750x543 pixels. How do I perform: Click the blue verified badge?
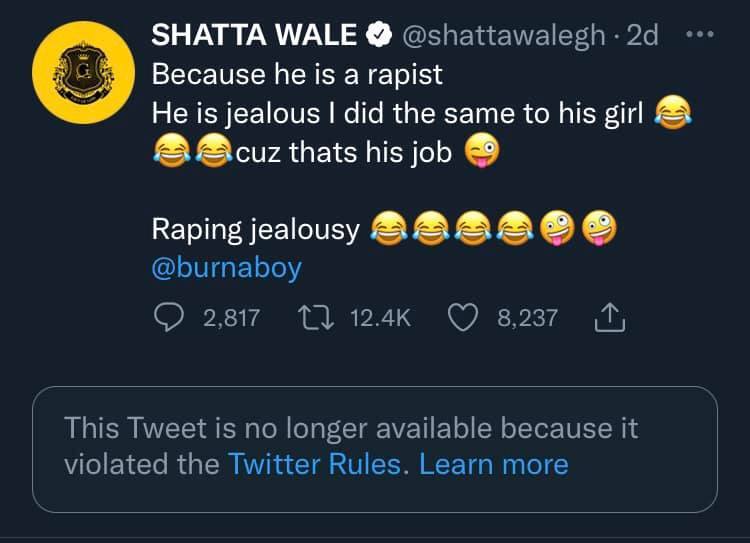[378, 36]
